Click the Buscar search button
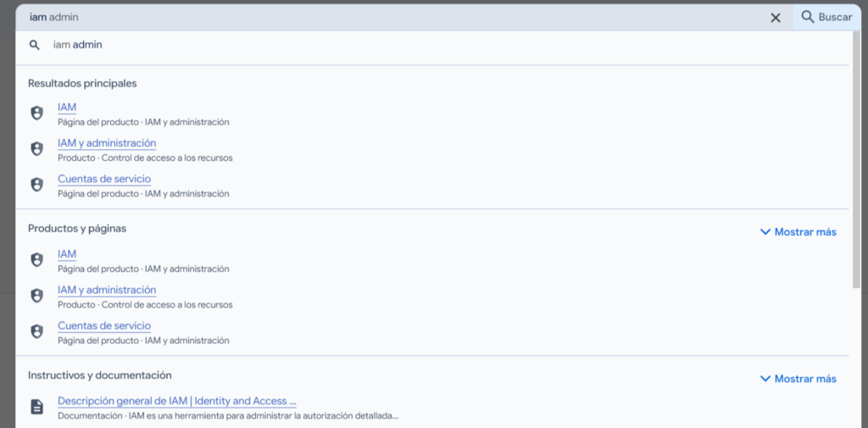 (x=827, y=17)
